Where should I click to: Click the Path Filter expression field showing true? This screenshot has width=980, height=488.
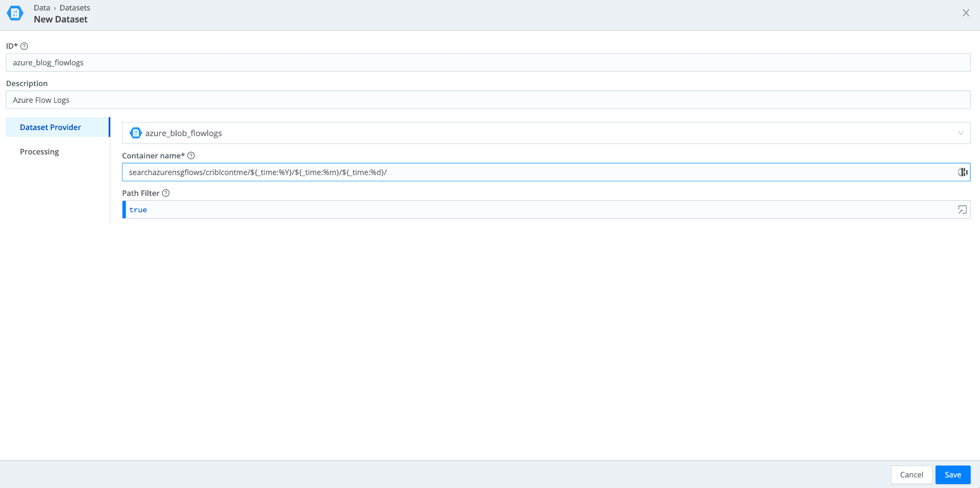coord(536,210)
